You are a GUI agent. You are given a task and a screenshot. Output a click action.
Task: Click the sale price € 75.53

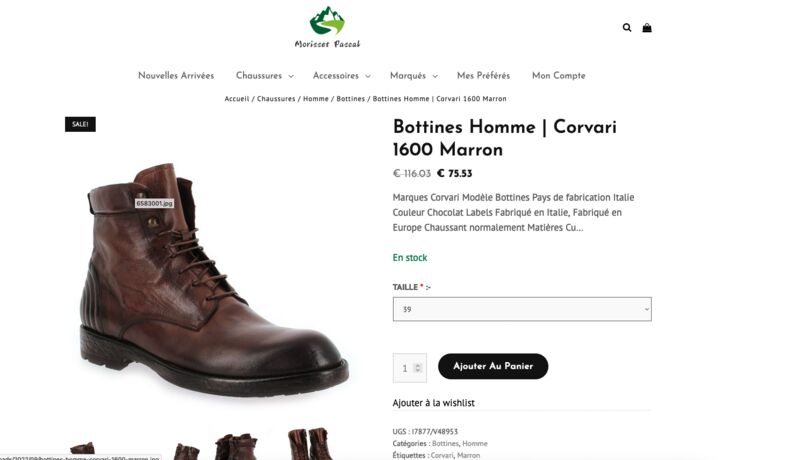click(455, 173)
